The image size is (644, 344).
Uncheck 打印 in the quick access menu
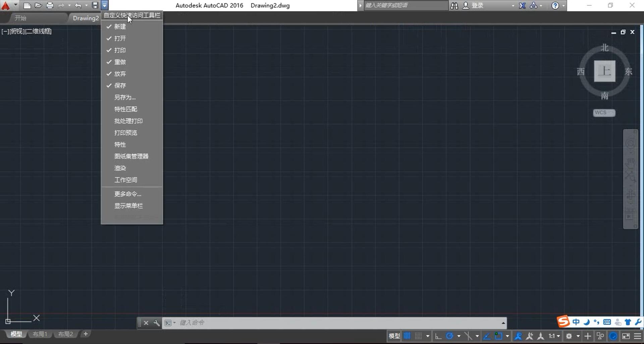pos(132,50)
